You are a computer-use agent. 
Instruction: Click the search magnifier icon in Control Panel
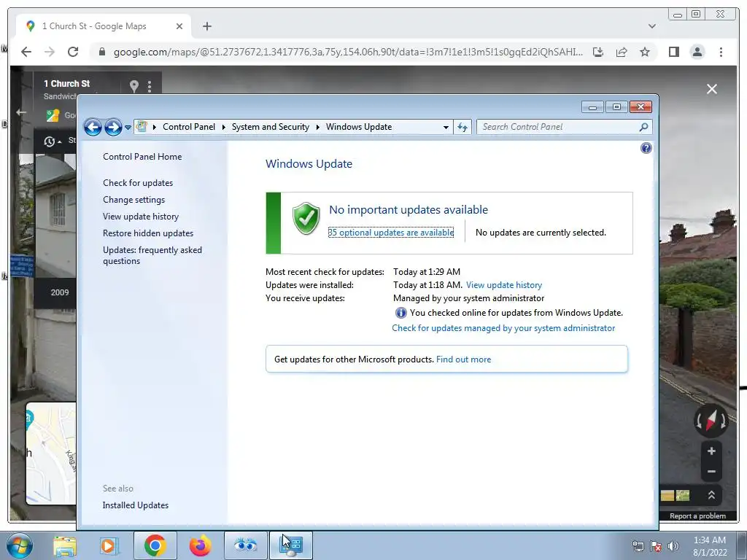pos(643,127)
